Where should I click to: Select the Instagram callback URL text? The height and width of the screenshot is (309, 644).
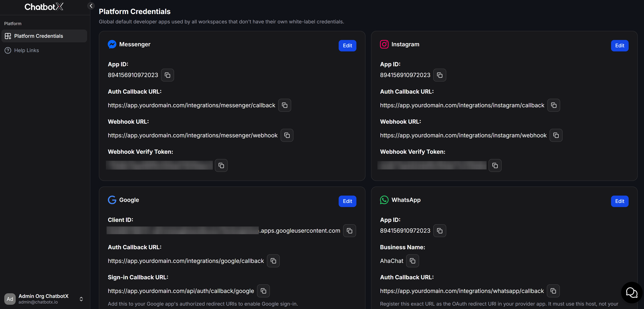[462, 105]
